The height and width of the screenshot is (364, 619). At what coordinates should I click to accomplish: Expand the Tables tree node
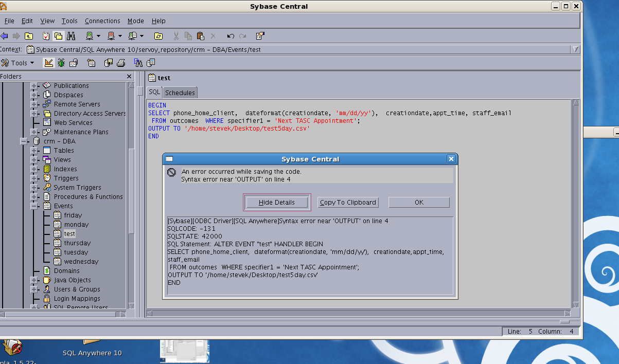pyautogui.click(x=34, y=151)
